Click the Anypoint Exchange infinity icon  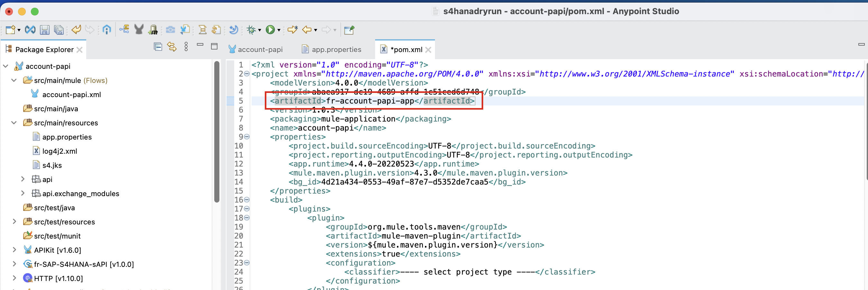pyautogui.click(x=30, y=30)
